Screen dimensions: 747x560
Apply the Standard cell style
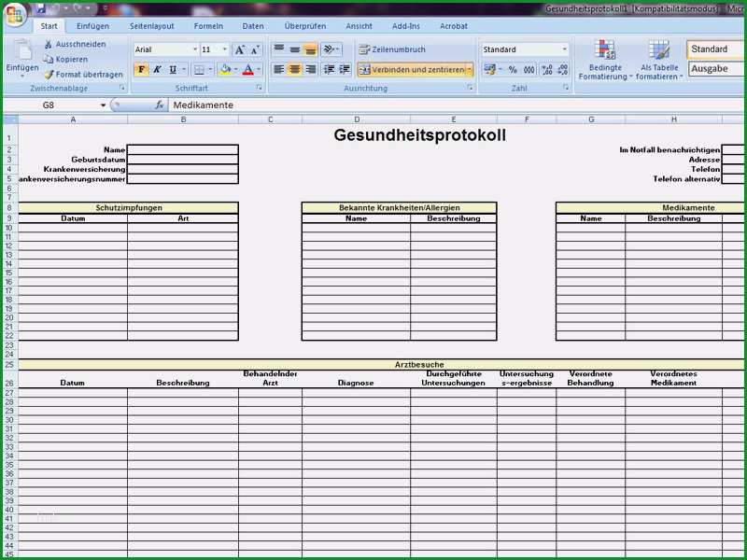(716, 49)
